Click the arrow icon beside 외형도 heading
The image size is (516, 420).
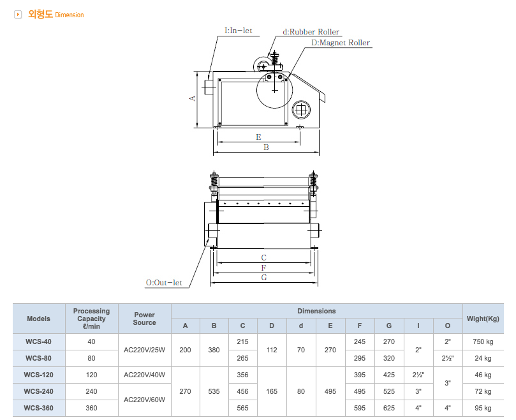(x=18, y=14)
